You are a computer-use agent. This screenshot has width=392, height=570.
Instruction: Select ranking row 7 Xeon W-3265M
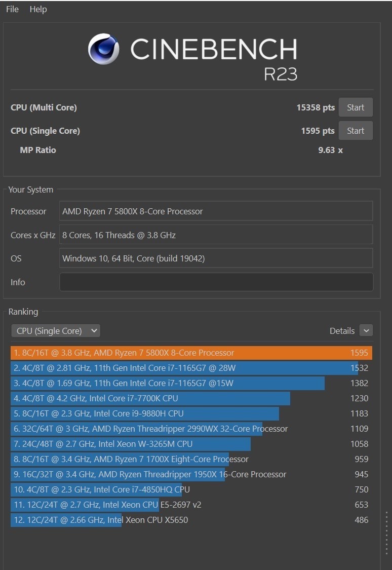point(191,444)
